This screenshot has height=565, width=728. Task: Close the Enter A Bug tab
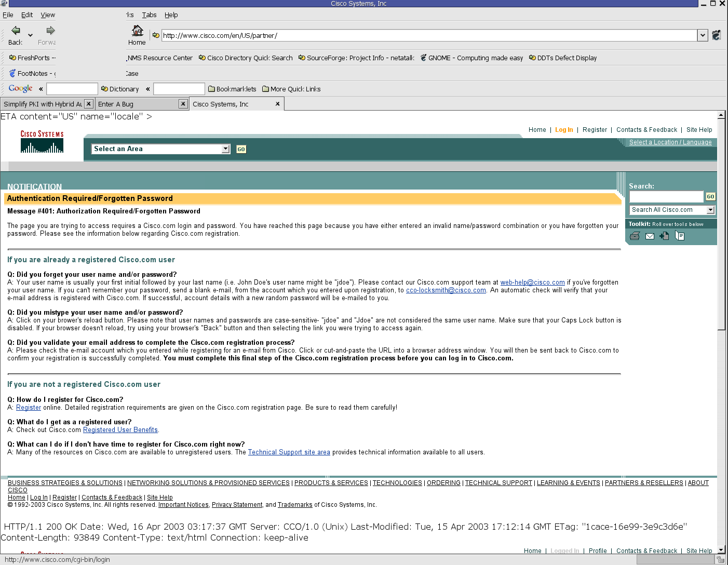[x=183, y=104]
